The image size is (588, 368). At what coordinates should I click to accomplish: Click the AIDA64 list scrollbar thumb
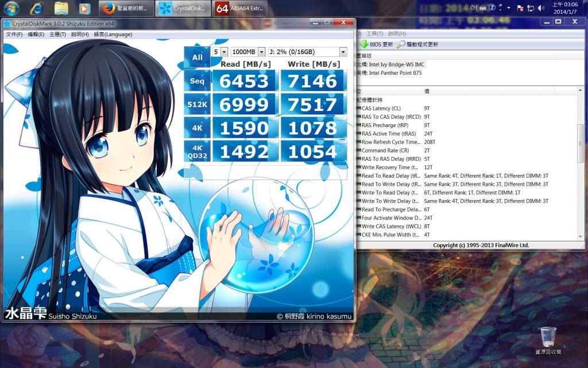pos(581,143)
